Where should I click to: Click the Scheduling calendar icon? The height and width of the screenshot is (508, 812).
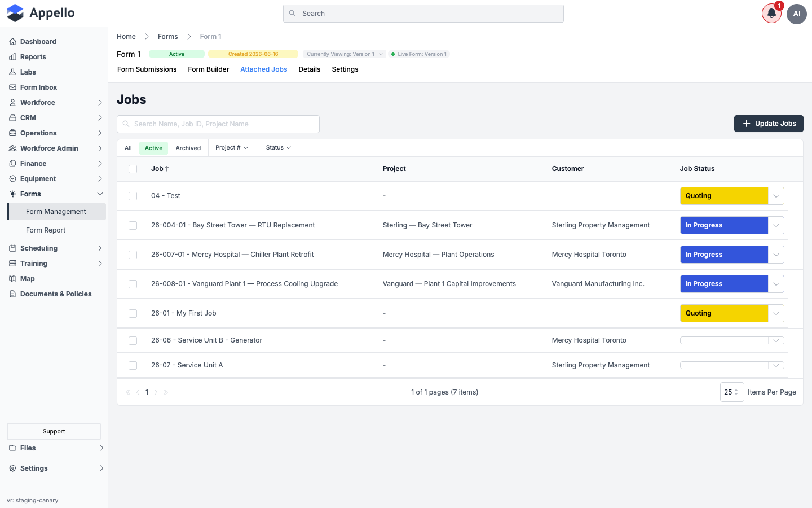tap(12, 248)
